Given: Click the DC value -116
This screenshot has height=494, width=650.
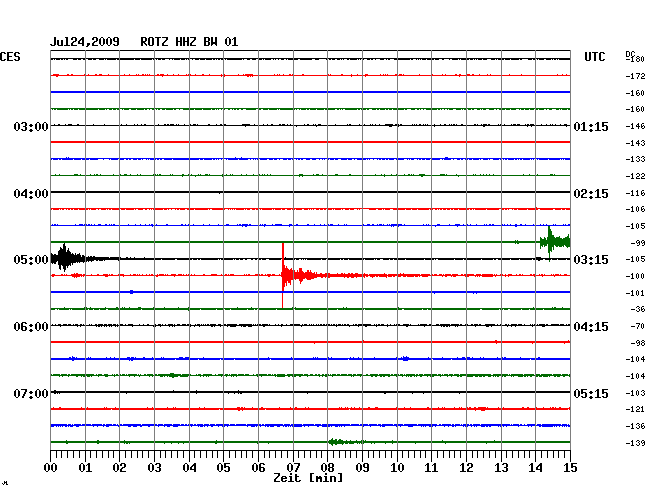Looking at the screenshot, I should [635, 193].
